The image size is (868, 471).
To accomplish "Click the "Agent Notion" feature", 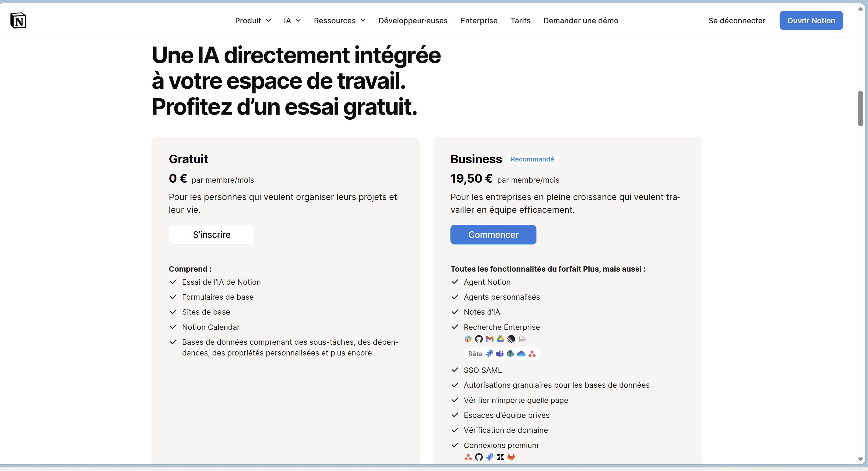I will (487, 282).
